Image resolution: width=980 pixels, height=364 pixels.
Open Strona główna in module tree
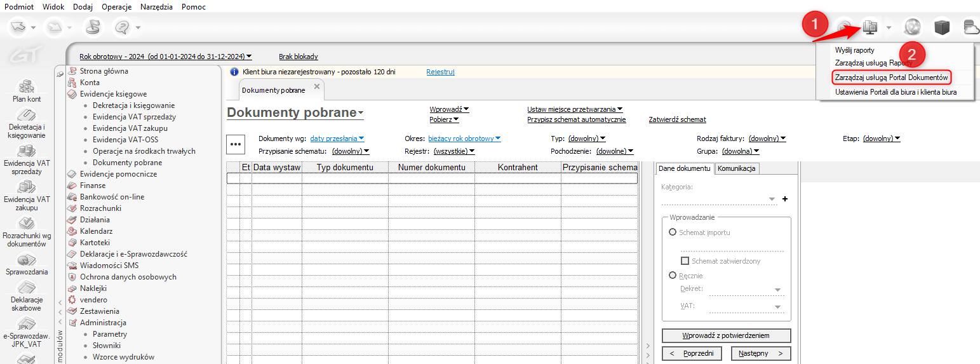pos(104,71)
